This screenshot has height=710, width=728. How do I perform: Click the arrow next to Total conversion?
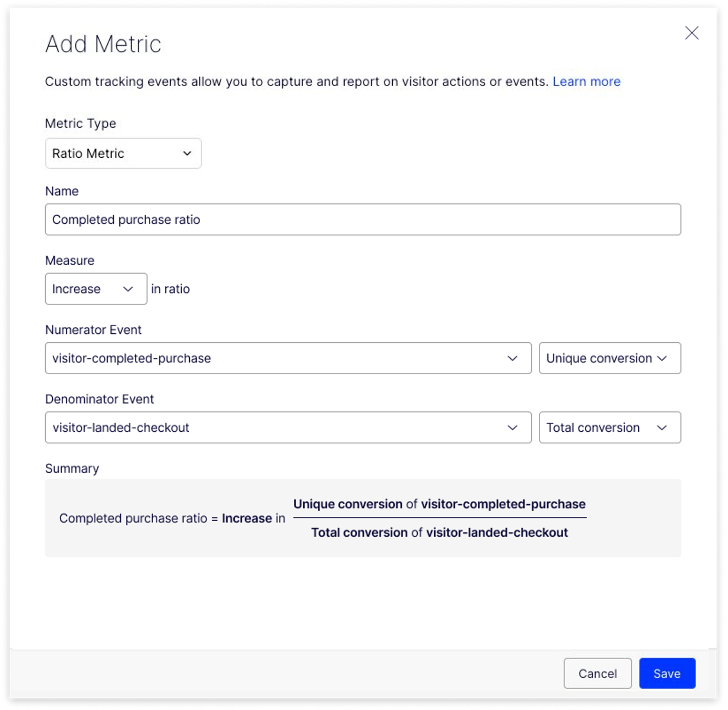pos(662,428)
